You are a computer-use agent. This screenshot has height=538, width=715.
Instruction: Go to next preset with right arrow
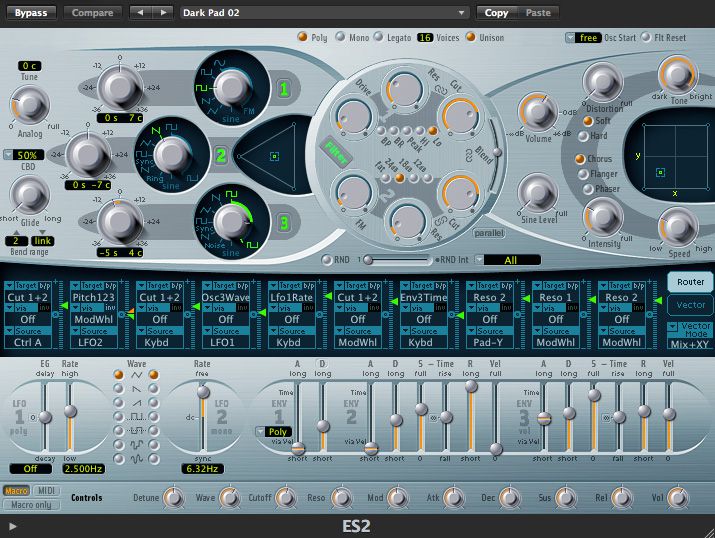[x=162, y=13]
